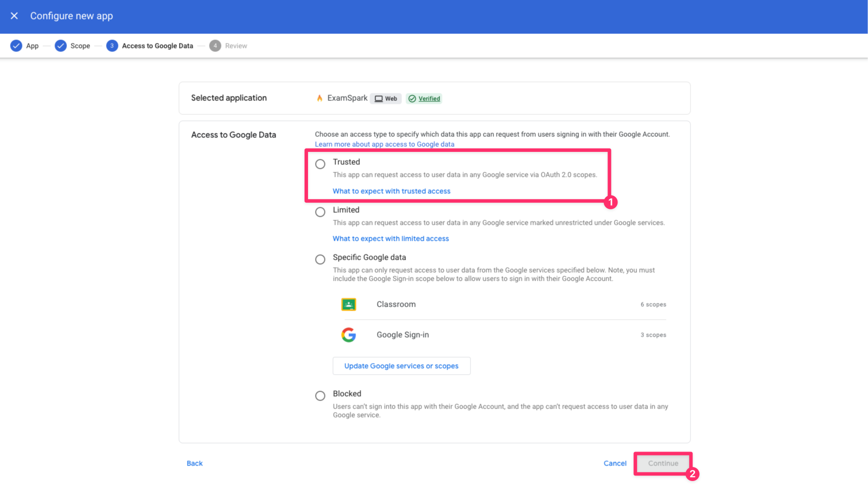868x496 pixels.
Task: Switch to the Scope step label
Action: 80,46
